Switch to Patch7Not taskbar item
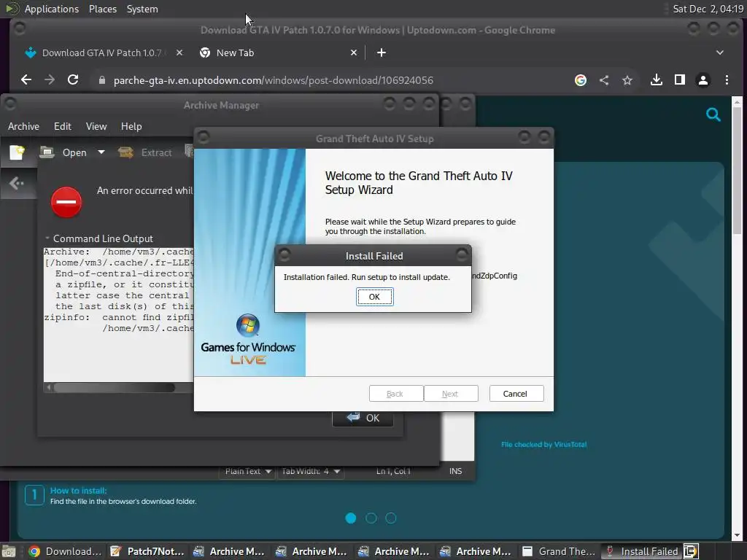This screenshot has width=747, height=560. coord(147,551)
